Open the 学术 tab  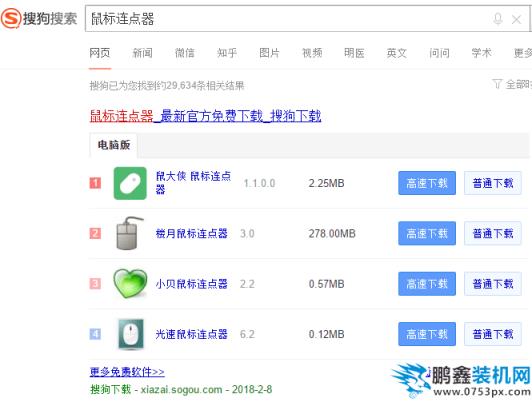(481, 53)
